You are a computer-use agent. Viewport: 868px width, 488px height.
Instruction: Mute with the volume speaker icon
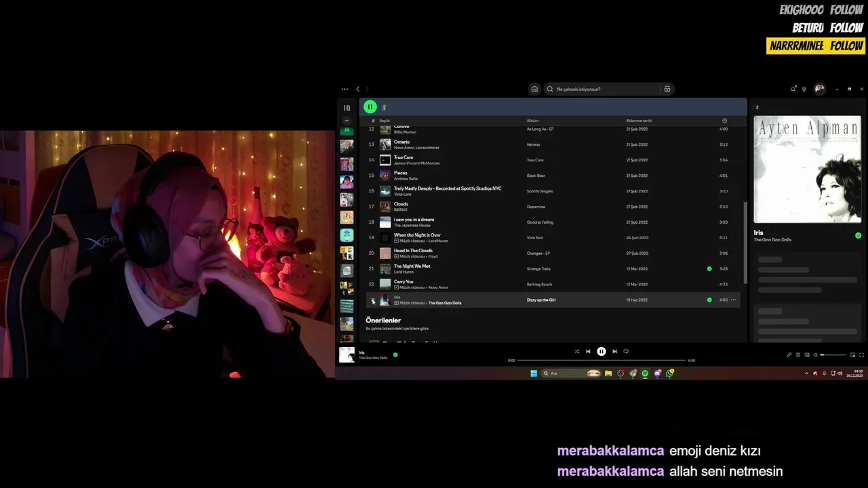pos(815,354)
